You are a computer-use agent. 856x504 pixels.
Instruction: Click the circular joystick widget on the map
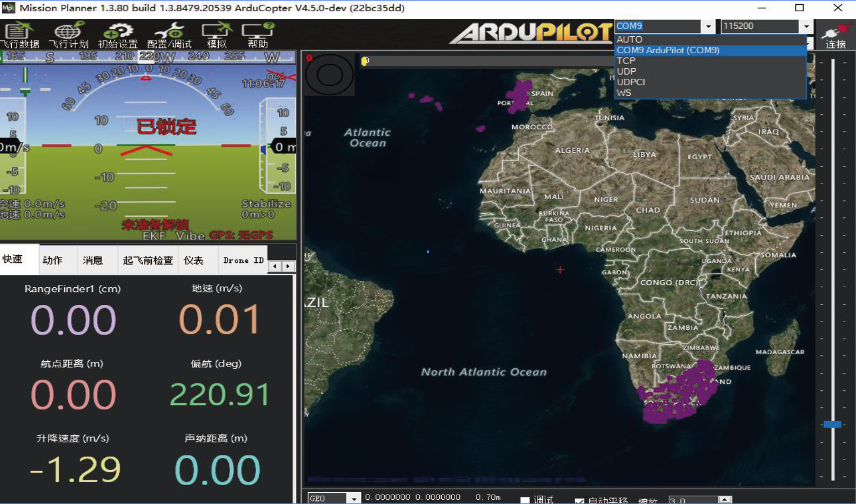coord(330,75)
